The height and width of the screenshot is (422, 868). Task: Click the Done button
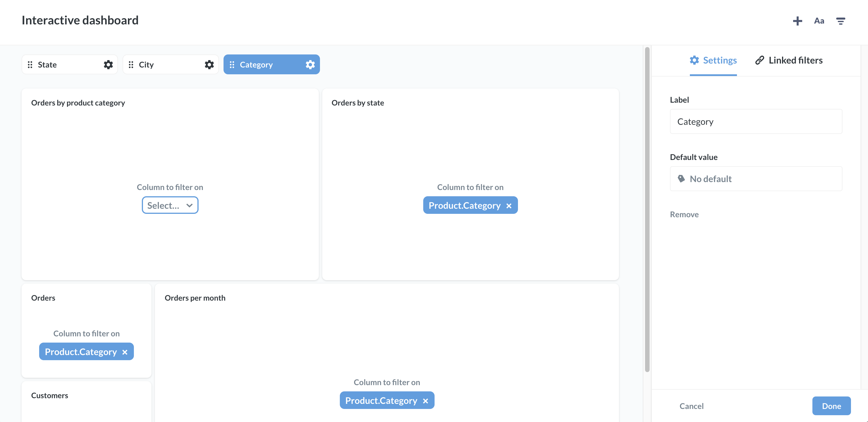click(x=831, y=406)
